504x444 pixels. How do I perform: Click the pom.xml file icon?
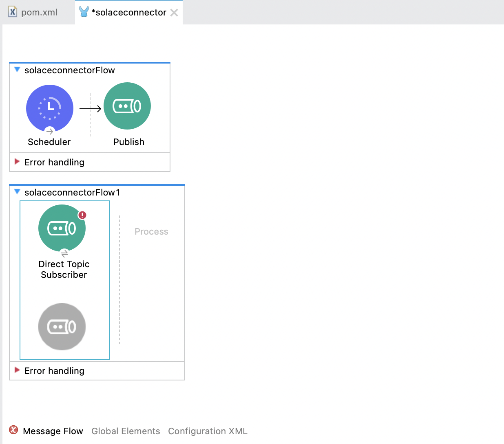click(13, 12)
